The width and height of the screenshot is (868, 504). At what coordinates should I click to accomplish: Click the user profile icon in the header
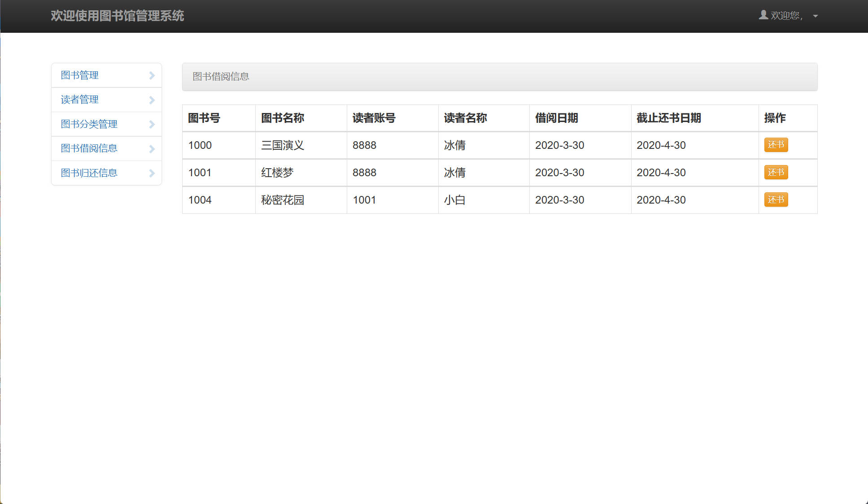(763, 15)
